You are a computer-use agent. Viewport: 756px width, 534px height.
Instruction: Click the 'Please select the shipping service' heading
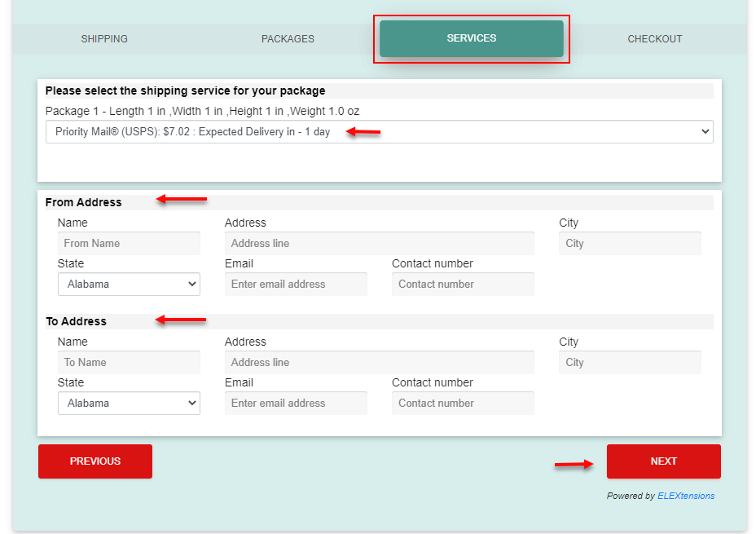click(185, 90)
